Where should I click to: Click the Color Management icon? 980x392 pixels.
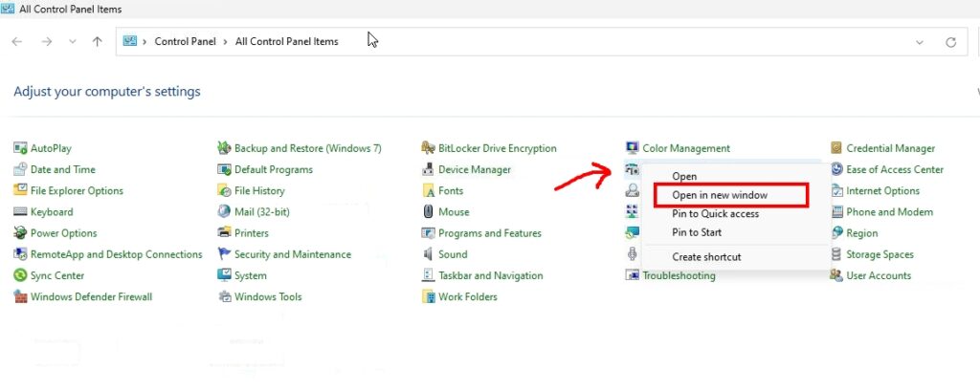point(632,148)
